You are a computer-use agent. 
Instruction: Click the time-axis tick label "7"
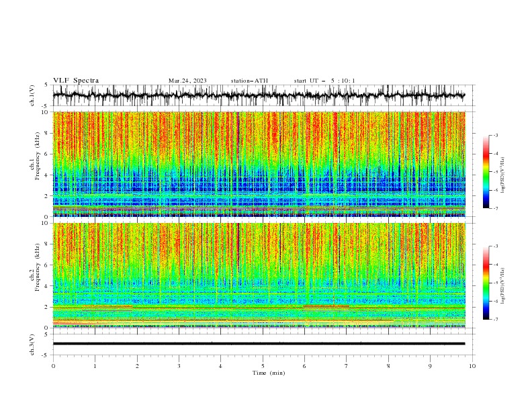347,366
